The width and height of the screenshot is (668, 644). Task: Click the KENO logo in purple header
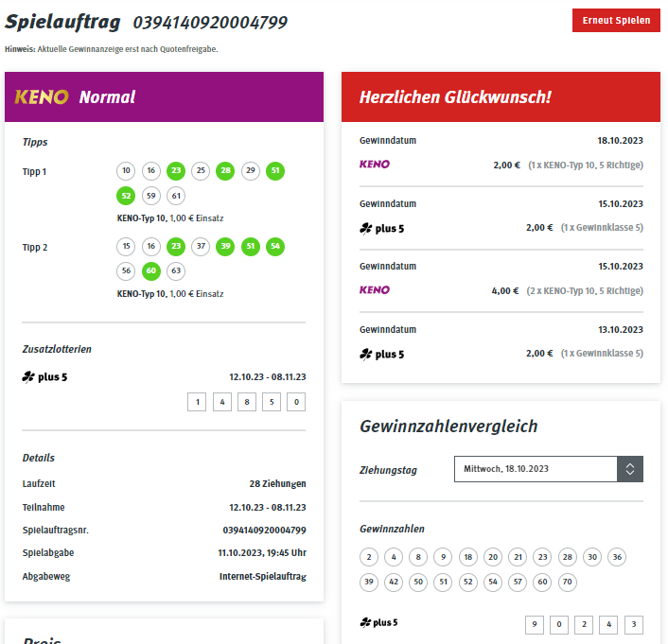click(42, 97)
